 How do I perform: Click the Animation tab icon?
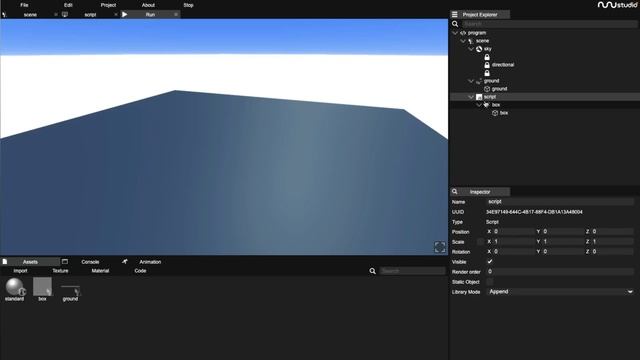pyautogui.click(x=124, y=262)
